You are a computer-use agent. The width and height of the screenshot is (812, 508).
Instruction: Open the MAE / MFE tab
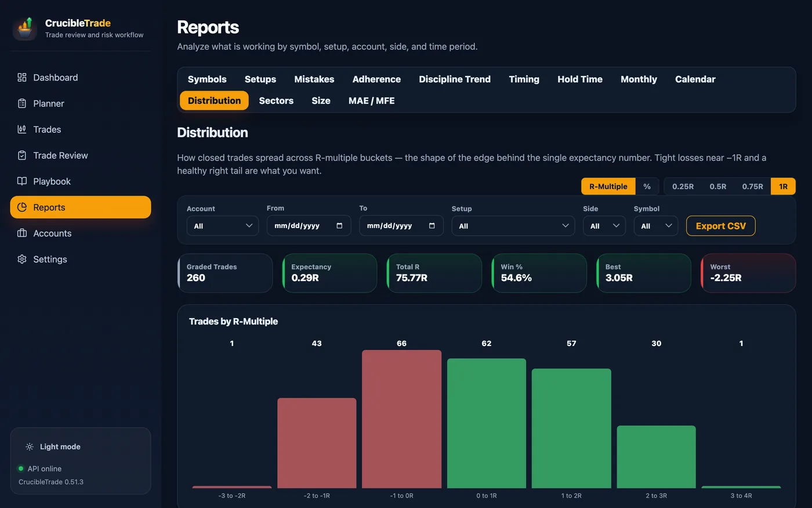click(372, 100)
